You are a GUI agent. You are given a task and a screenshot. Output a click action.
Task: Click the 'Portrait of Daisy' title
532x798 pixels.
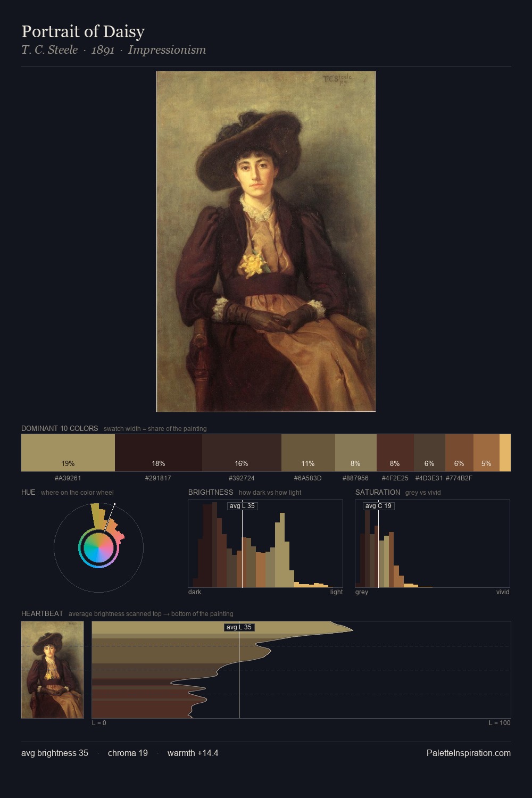coord(83,31)
